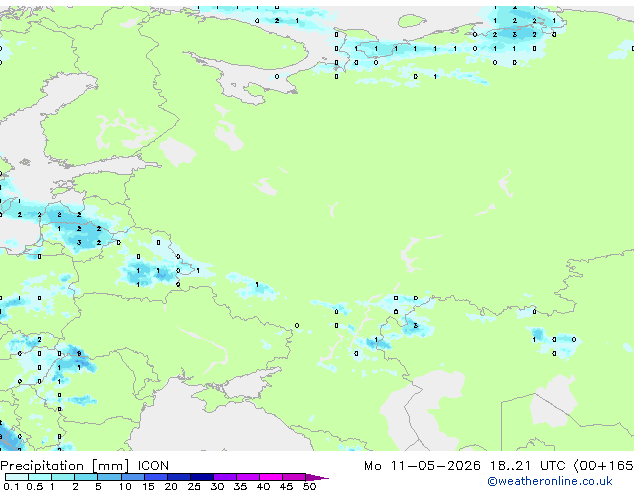This screenshot has height=490, width=634.
Task: Select the 0.1–0.5 mm palest legend swatch
Action: (17, 477)
